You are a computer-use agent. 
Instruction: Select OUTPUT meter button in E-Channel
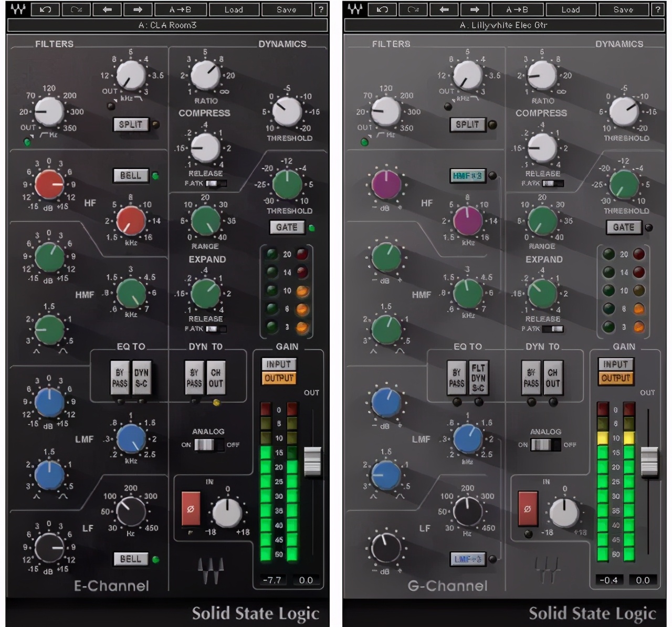(x=279, y=378)
